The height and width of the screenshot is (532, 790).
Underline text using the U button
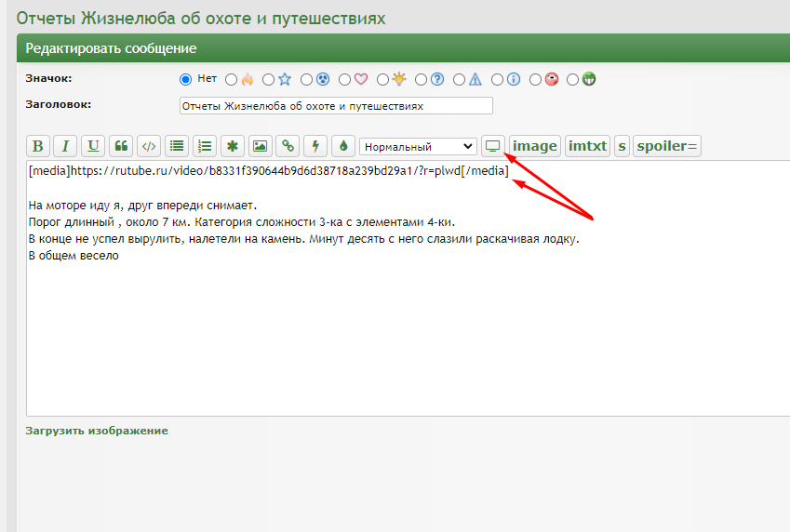click(93, 146)
